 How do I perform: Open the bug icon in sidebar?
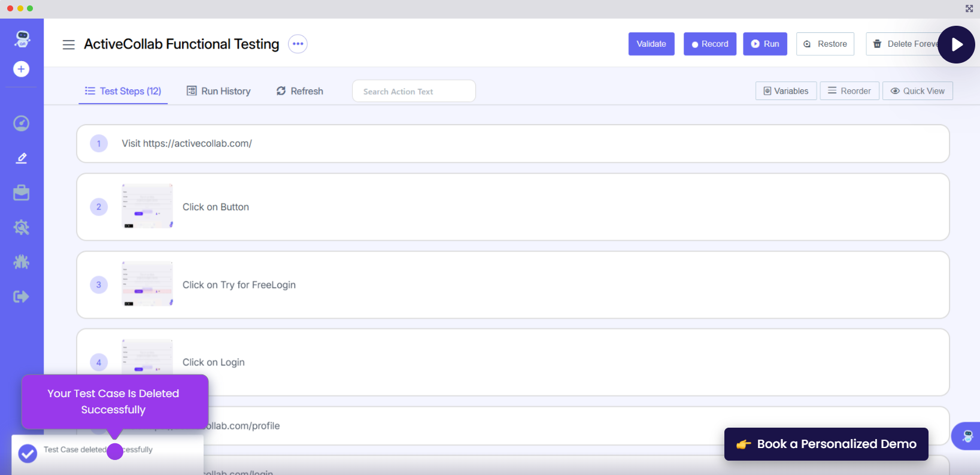pos(22,262)
